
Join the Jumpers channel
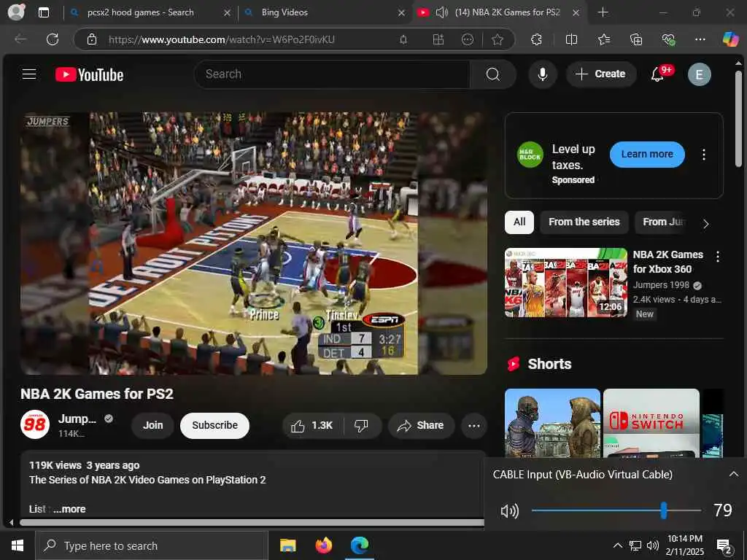[153, 425]
